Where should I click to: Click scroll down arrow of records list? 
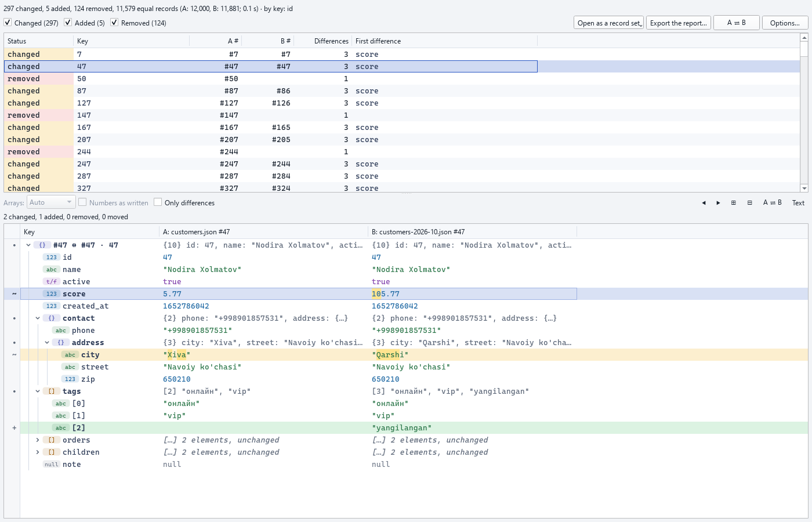point(804,188)
